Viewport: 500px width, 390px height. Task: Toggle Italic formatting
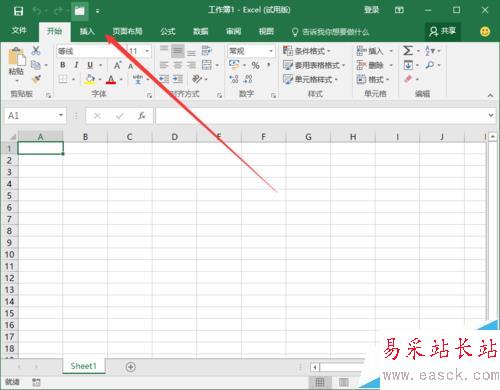[76, 65]
